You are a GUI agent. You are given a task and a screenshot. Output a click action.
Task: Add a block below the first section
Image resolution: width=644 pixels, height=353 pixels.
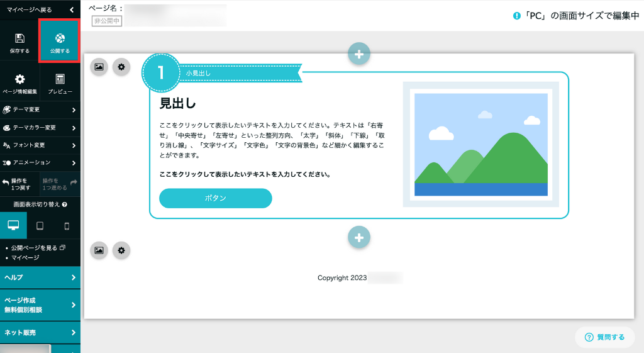[359, 237]
